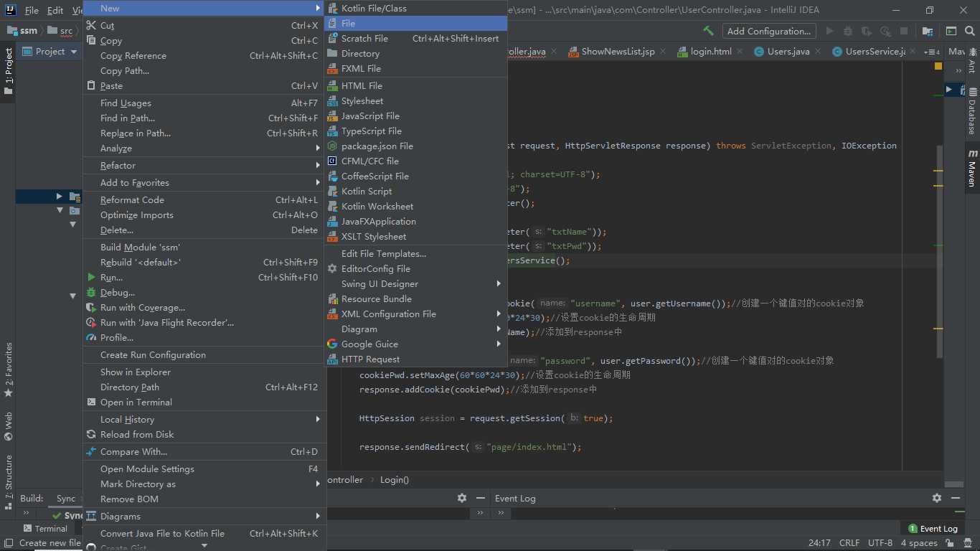Click the UTF-8 encoding status widget
The image size is (980, 551).
point(880,543)
